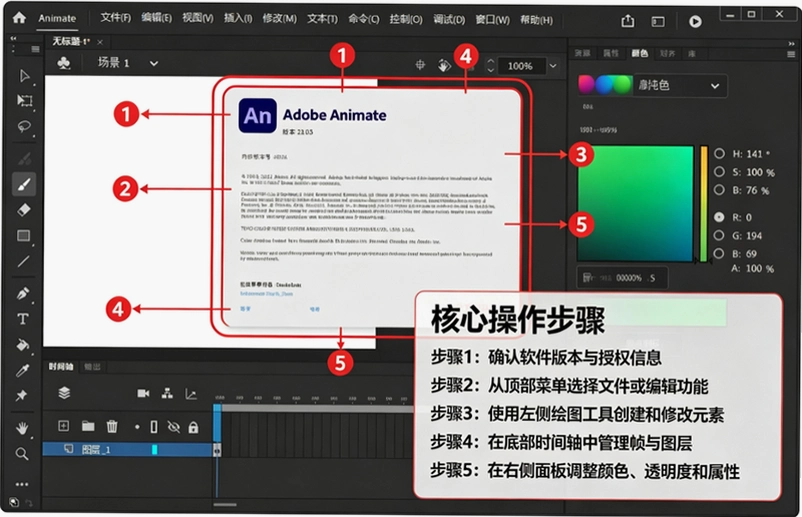Select the H: 141 radio button
Image resolution: width=802 pixels, height=517 pixels.
click(x=719, y=153)
